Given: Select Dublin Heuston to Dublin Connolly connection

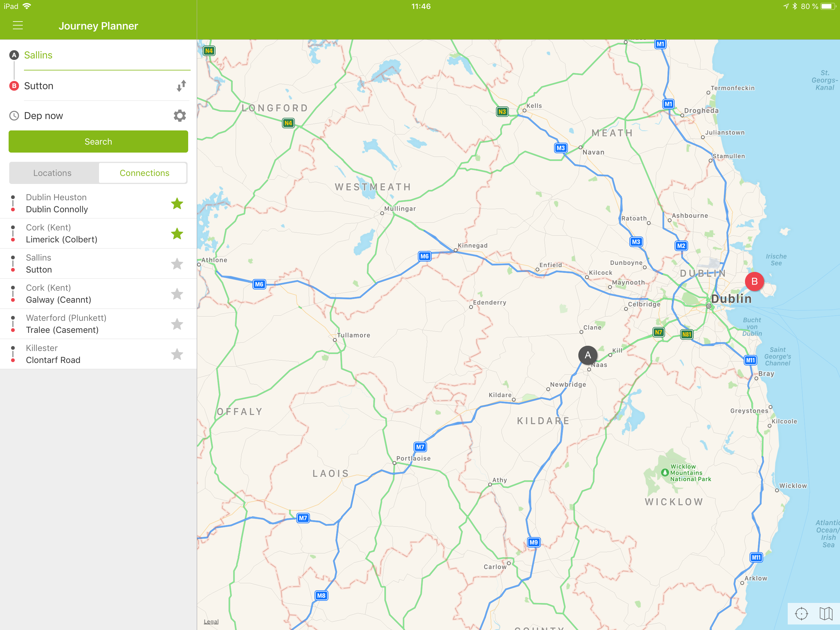Looking at the screenshot, I should click(x=98, y=203).
